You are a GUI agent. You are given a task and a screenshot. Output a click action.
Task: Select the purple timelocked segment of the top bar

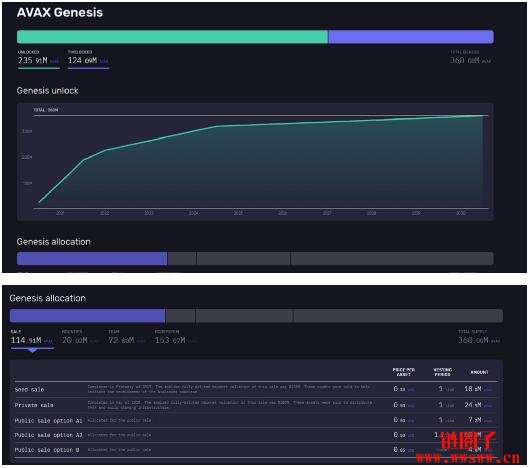coord(411,37)
